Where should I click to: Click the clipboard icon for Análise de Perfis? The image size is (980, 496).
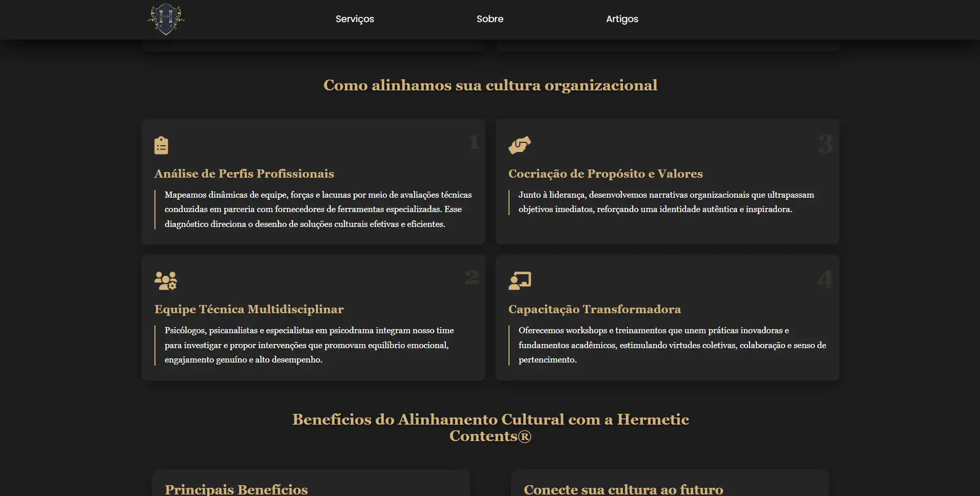click(161, 145)
